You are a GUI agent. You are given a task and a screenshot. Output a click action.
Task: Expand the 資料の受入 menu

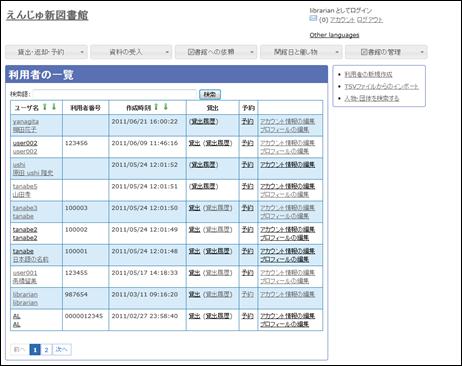[131, 52]
